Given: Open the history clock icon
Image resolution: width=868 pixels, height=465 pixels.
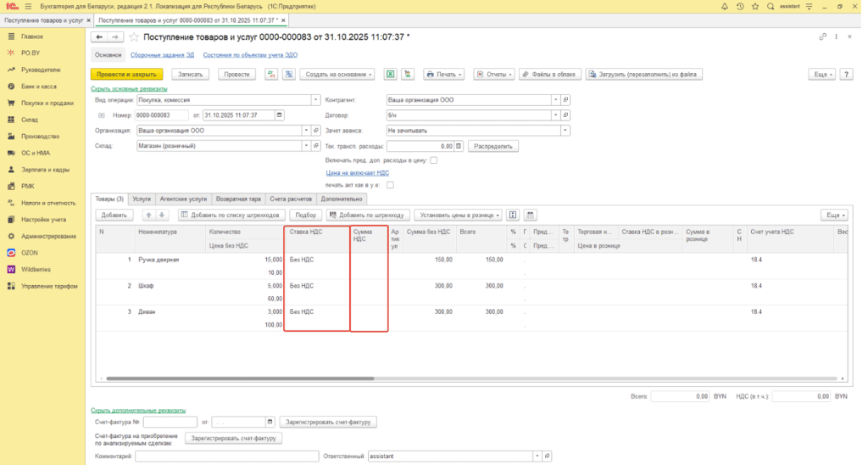Looking at the screenshot, I should (x=739, y=6).
